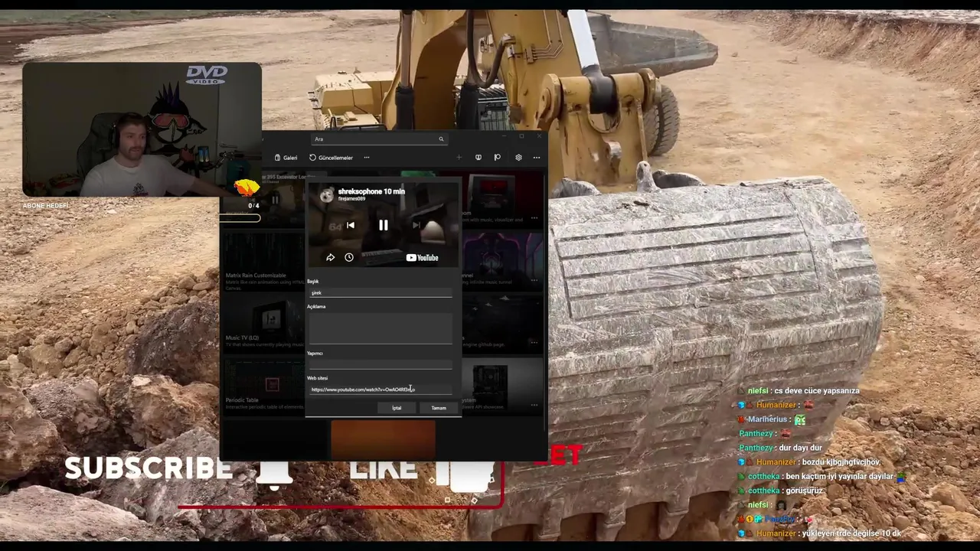
Task: Click the Patreon icon in toolbar
Action: click(497, 158)
